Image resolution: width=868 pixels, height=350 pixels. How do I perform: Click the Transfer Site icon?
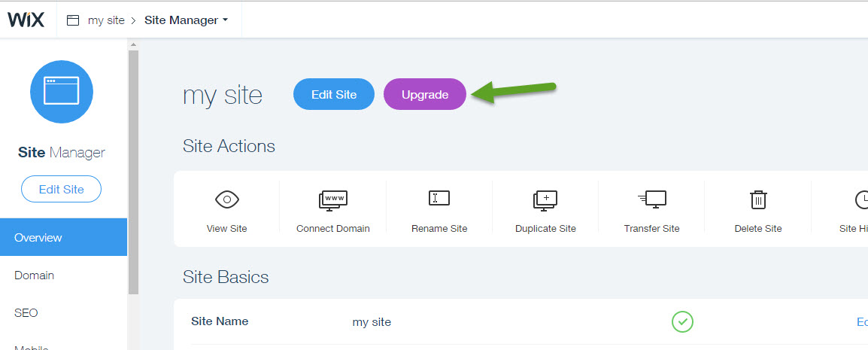tap(651, 199)
